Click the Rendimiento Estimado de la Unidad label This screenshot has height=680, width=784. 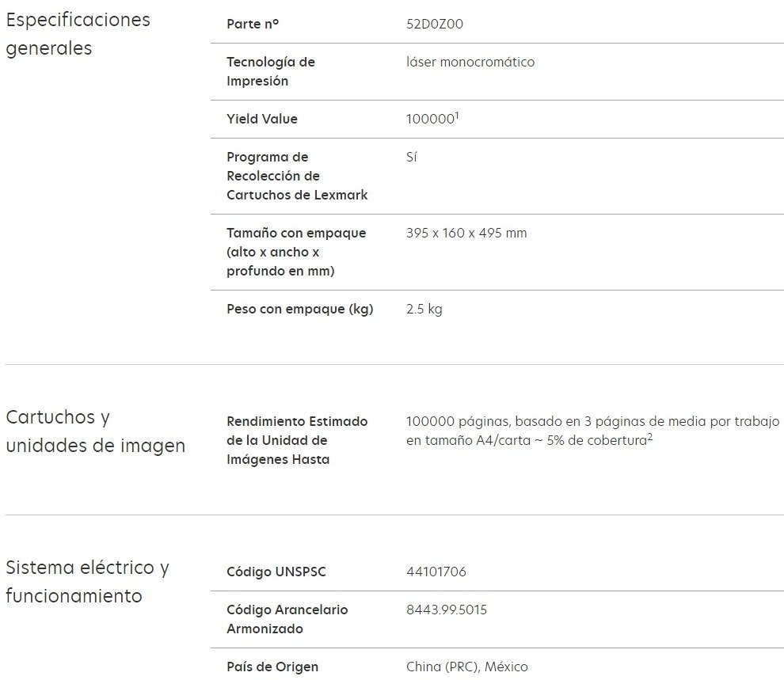click(297, 440)
